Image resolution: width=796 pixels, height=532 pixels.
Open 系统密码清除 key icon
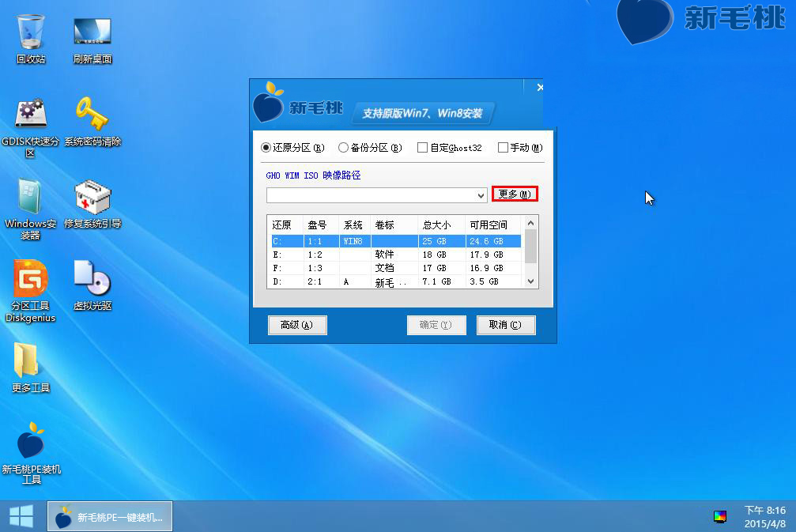[92, 122]
